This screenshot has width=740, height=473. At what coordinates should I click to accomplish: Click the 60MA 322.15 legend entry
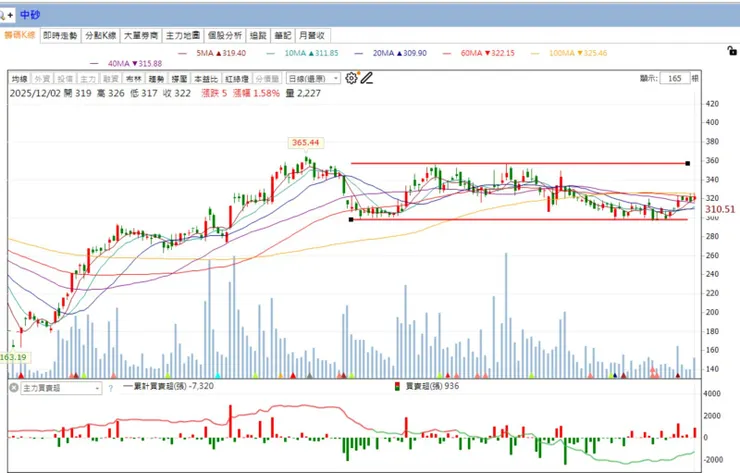479,53
